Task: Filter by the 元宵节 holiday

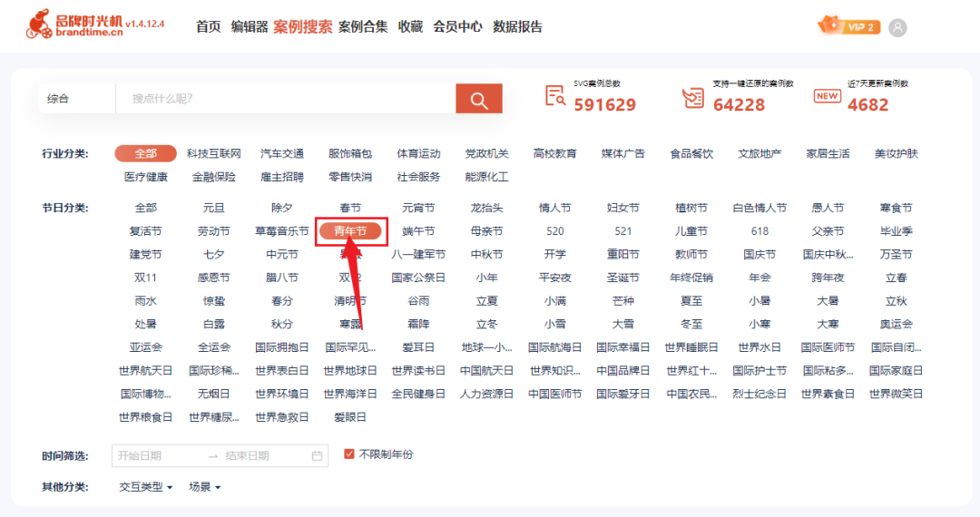Action: point(418,208)
